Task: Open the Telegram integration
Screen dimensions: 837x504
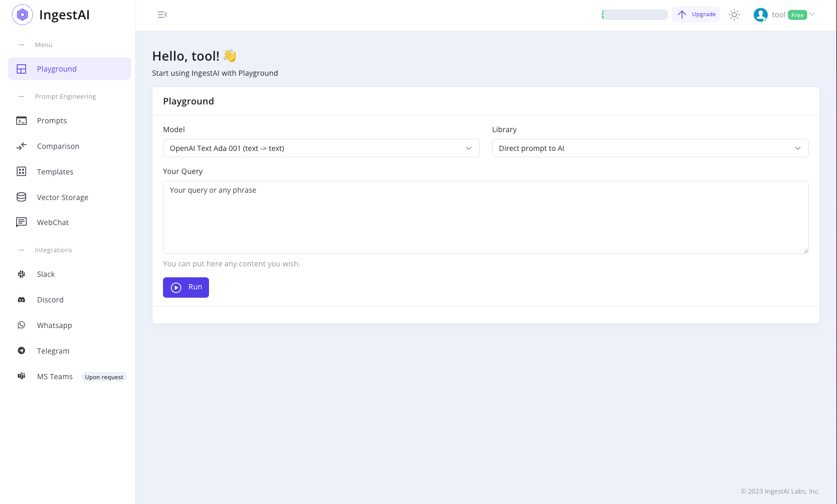Action: 69,351
